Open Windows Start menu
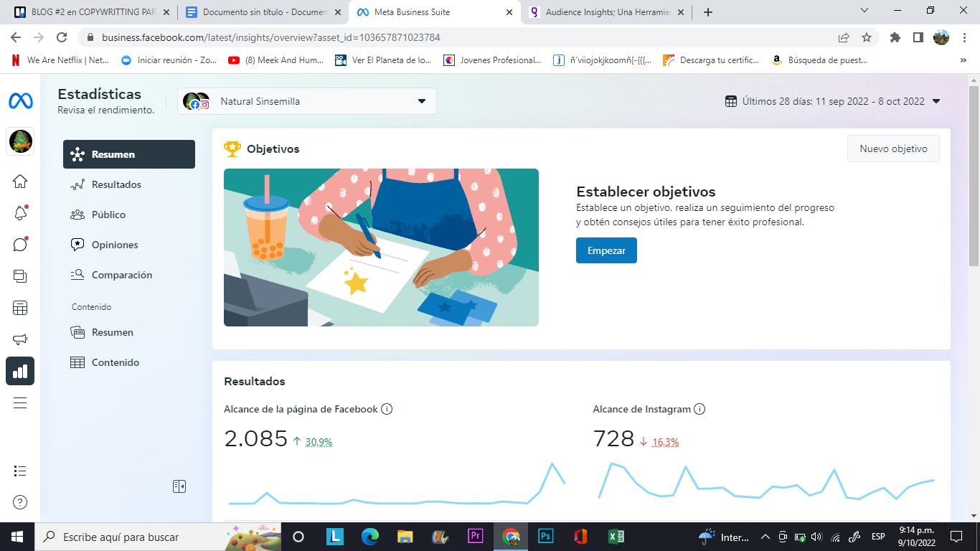Image resolution: width=980 pixels, height=551 pixels. pyautogui.click(x=17, y=536)
